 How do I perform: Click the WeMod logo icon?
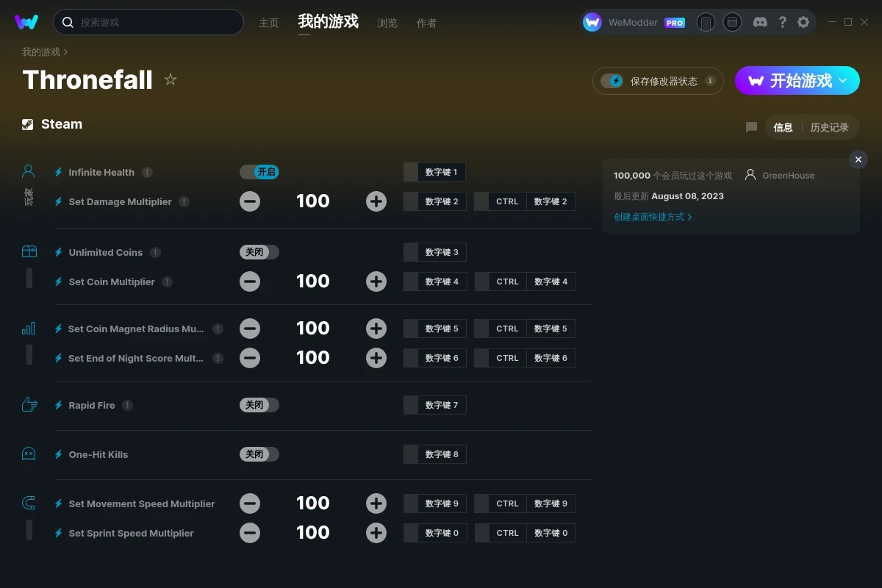pos(26,22)
